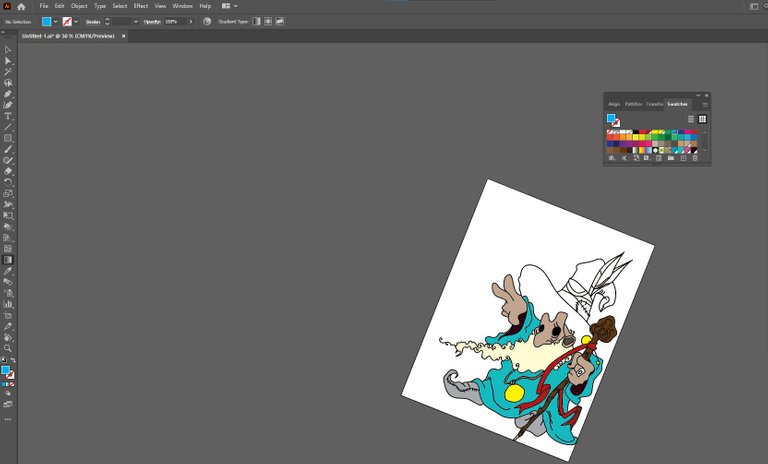Pick the black swatch
The width and height of the screenshot is (768, 464).
pos(636,132)
